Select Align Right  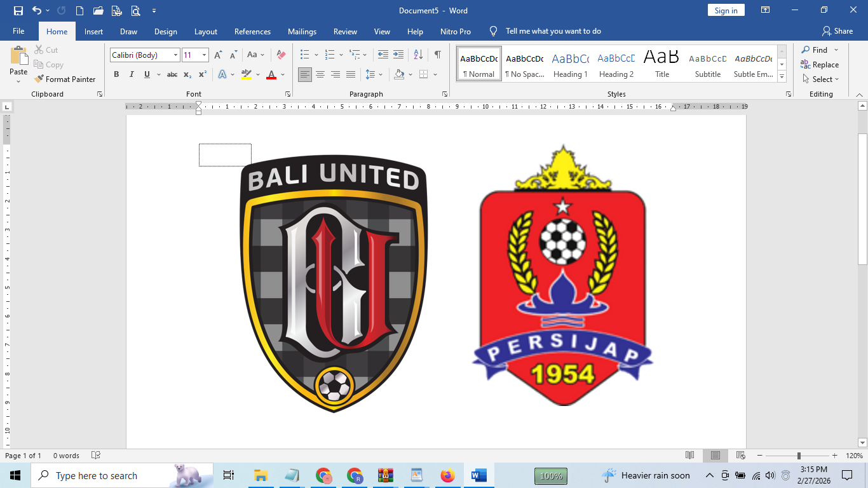[x=336, y=74]
